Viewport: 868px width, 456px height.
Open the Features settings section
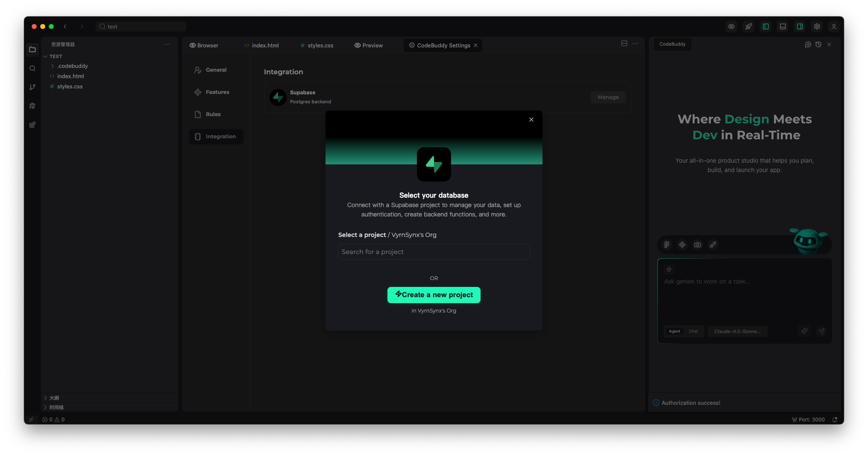point(216,92)
